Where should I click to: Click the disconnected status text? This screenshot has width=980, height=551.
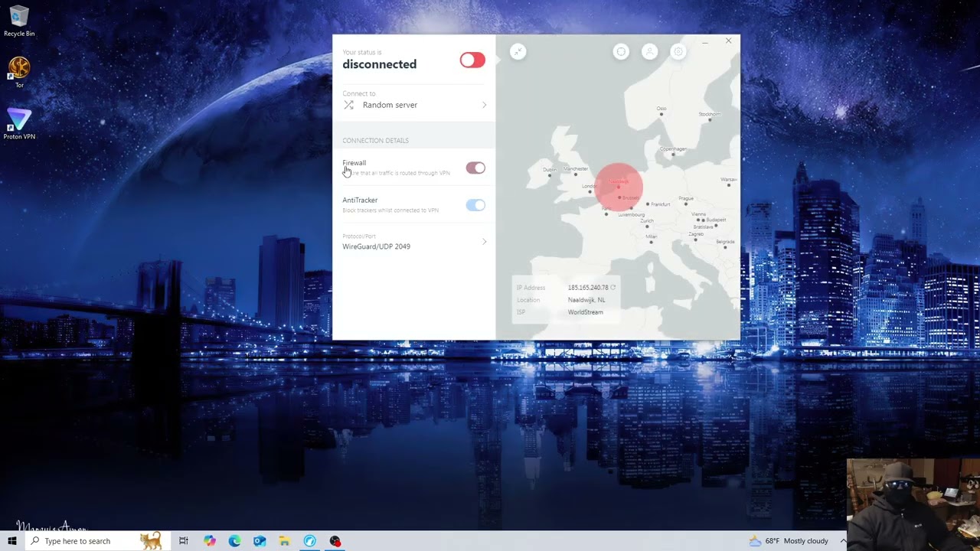click(x=380, y=64)
